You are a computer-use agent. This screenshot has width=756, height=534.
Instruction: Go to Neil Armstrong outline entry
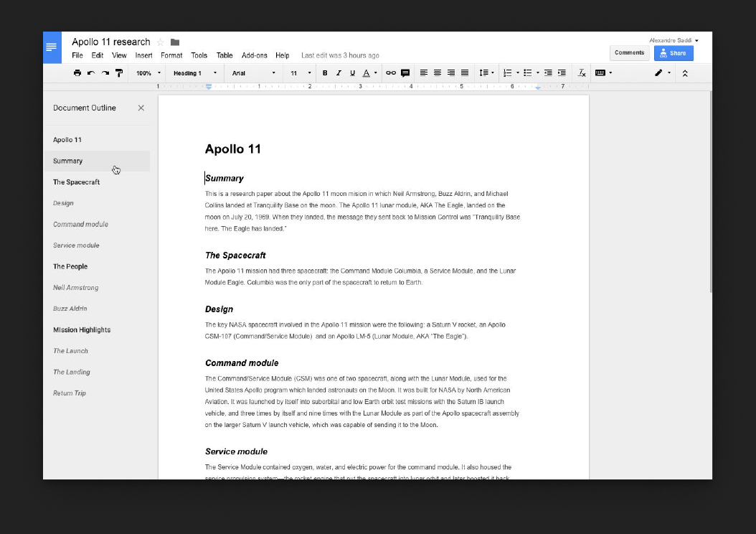coord(76,288)
